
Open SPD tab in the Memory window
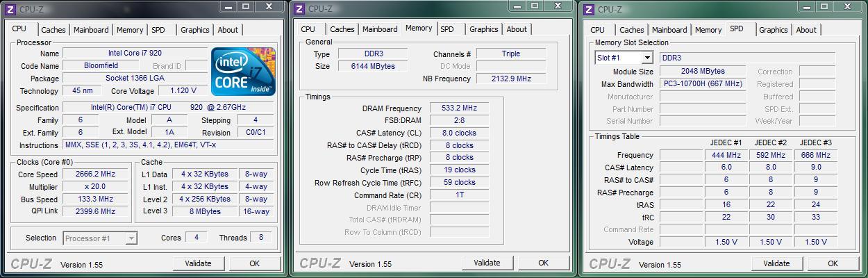(x=447, y=29)
